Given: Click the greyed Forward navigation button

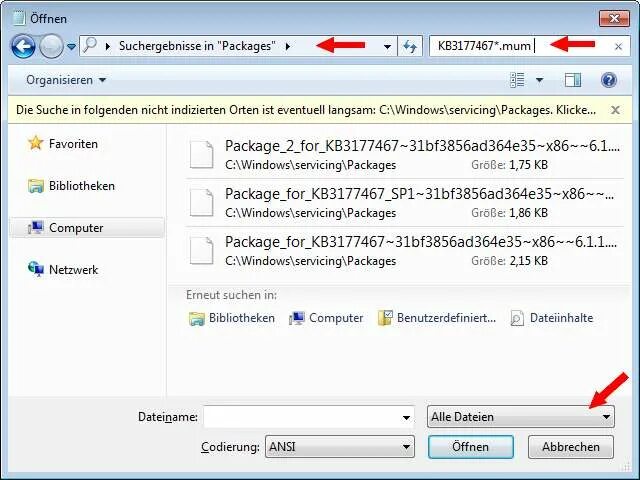Looking at the screenshot, I should (x=51, y=47).
